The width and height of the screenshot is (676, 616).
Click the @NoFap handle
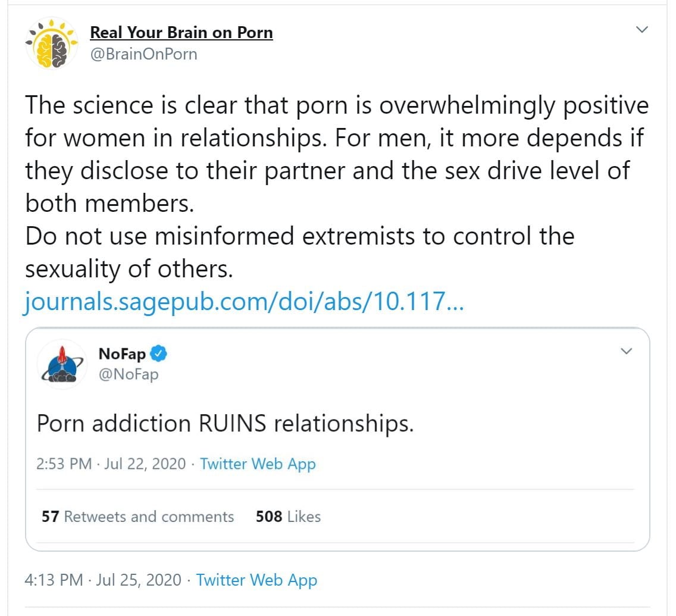[128, 375]
